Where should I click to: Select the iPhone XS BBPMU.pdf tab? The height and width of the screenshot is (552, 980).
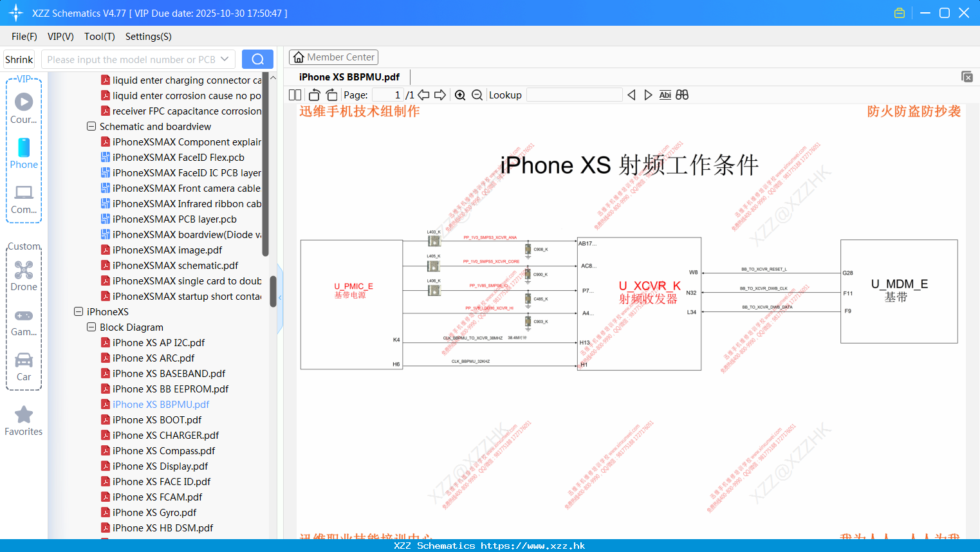point(349,77)
